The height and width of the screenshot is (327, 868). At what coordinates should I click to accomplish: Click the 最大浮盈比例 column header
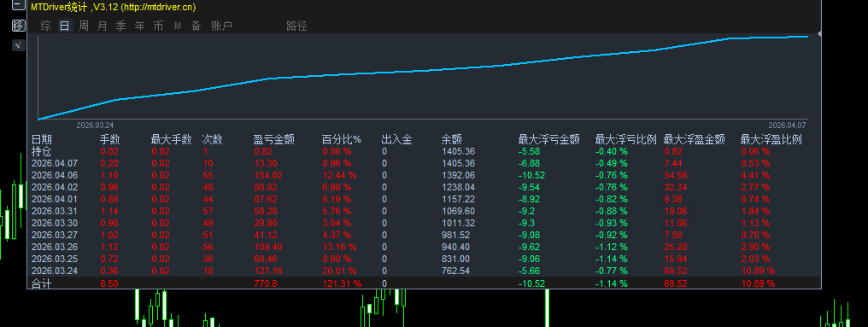[x=771, y=139]
